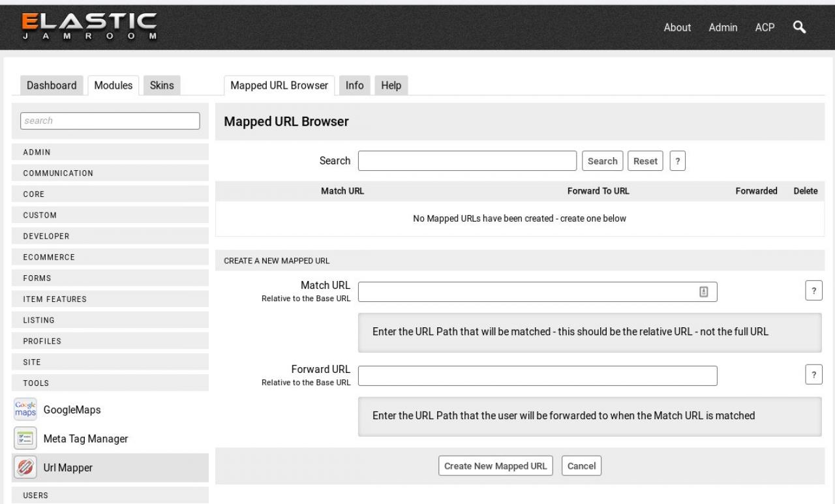Show help for the Search field

pyautogui.click(x=678, y=161)
